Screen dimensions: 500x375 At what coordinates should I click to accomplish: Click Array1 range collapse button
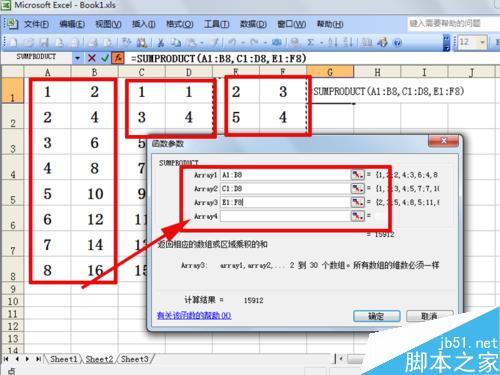click(357, 175)
